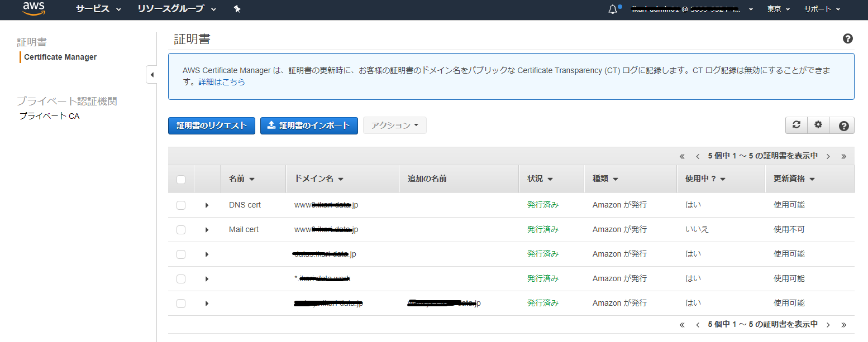Image resolution: width=868 pixels, height=342 pixels.
Task: Go to previous page in top pagination
Action: tap(698, 156)
